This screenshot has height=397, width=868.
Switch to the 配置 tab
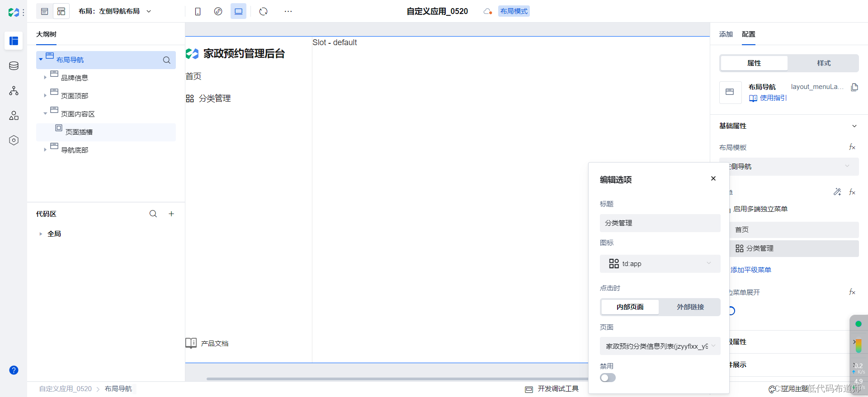[x=748, y=34]
